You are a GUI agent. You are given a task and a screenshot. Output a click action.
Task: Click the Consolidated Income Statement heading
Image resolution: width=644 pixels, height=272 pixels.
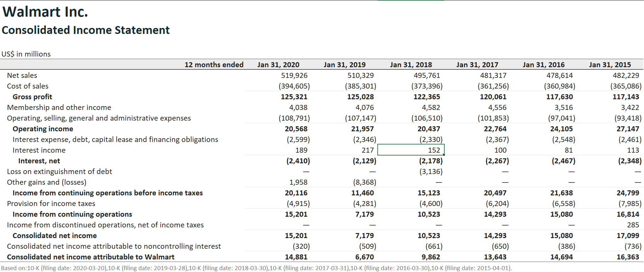coord(86,30)
